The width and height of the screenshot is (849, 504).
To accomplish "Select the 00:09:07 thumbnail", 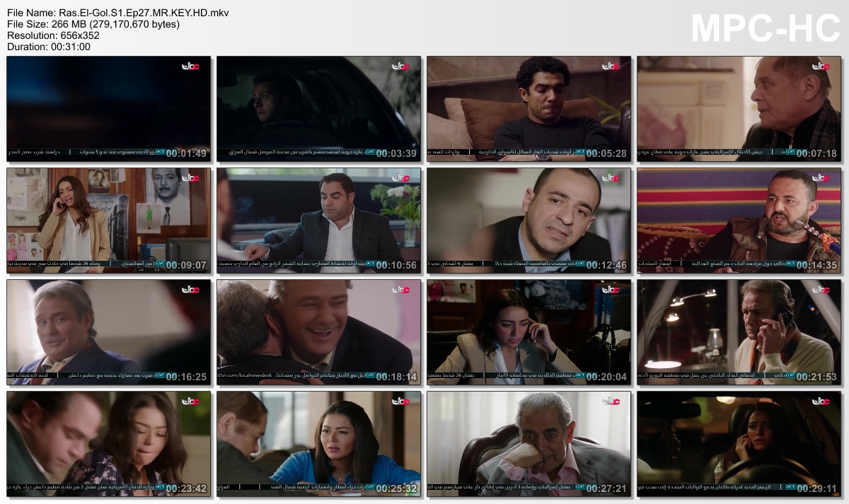I will (x=109, y=221).
